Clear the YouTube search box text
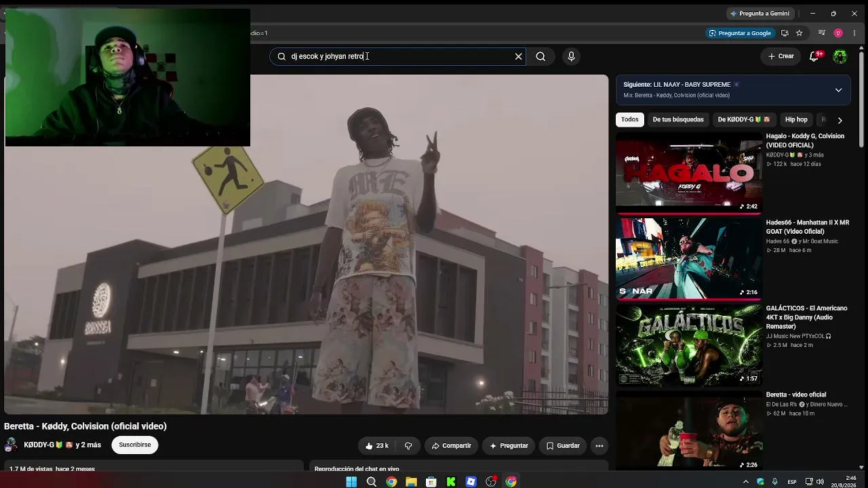The image size is (868, 488). 519,56
